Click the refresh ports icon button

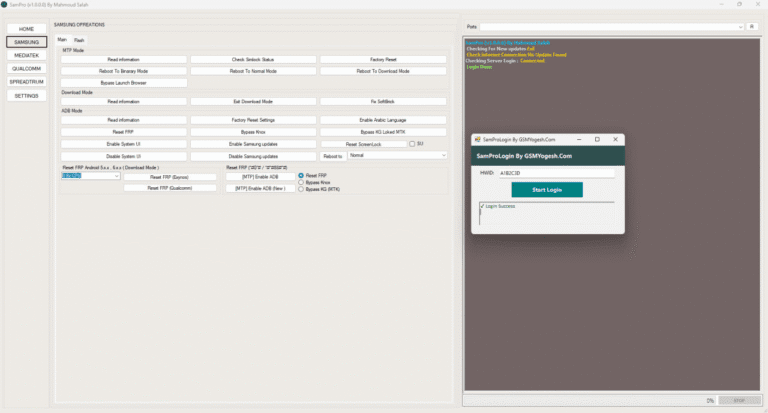752,26
